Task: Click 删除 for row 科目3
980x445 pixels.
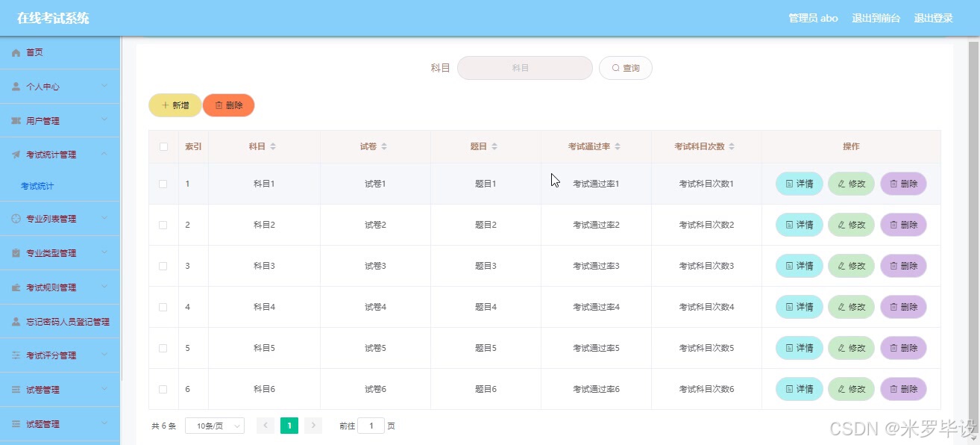Action: (903, 266)
